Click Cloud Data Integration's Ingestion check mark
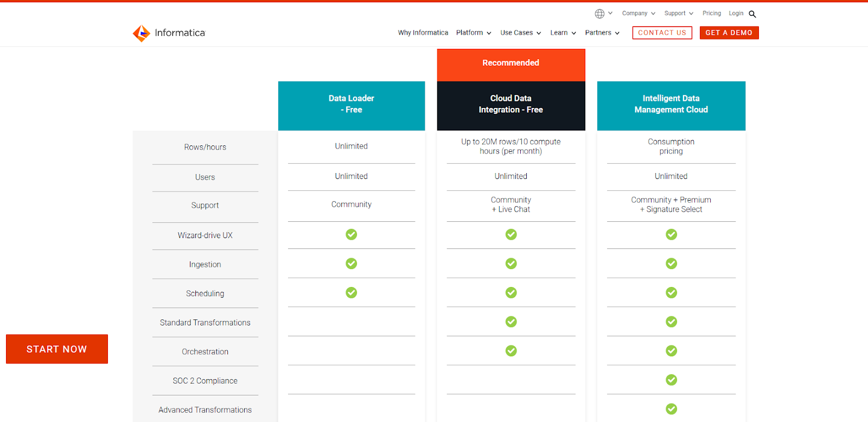 point(511,264)
